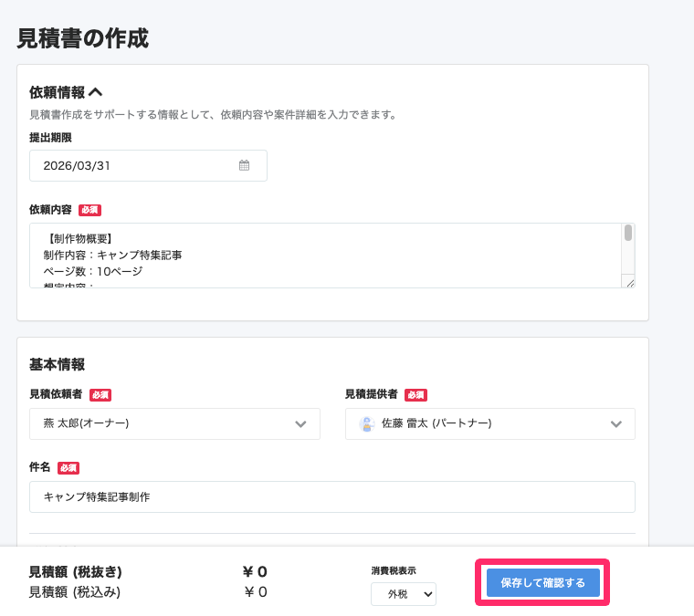
Task: Click the 見積額 (税抜き) label
Action: [x=75, y=572]
